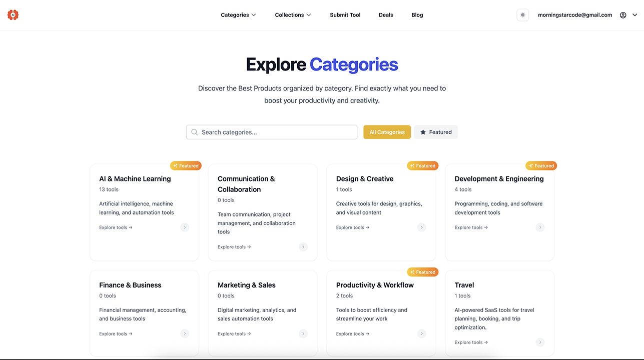Click arrow icon on Communication & Collaboration card
The width and height of the screenshot is (644, 360).
click(x=303, y=247)
